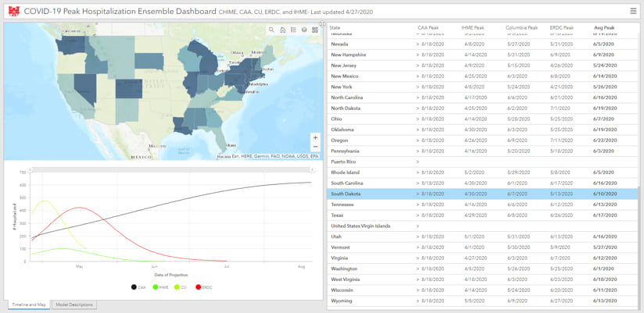
Task: Toggle the CU series in chart legend
Action: pyautogui.click(x=180, y=287)
